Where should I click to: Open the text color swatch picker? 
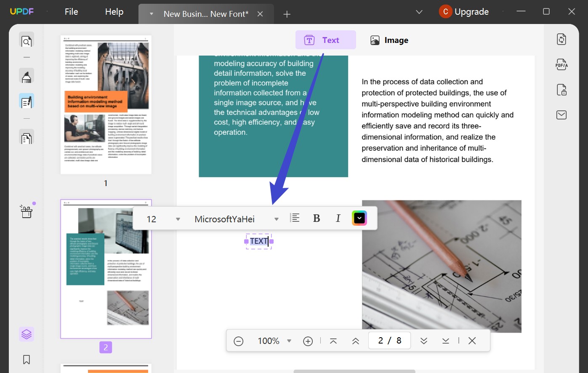point(359,218)
